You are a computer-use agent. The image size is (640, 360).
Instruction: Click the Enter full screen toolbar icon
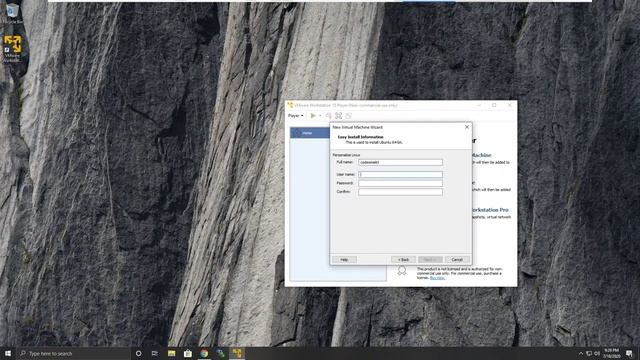click(x=338, y=116)
